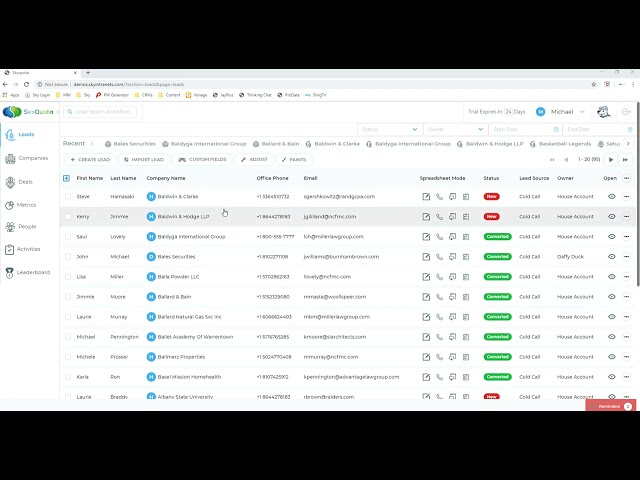Click phone call icon for Kerry Jimmie
The height and width of the screenshot is (480, 640).
tap(439, 217)
